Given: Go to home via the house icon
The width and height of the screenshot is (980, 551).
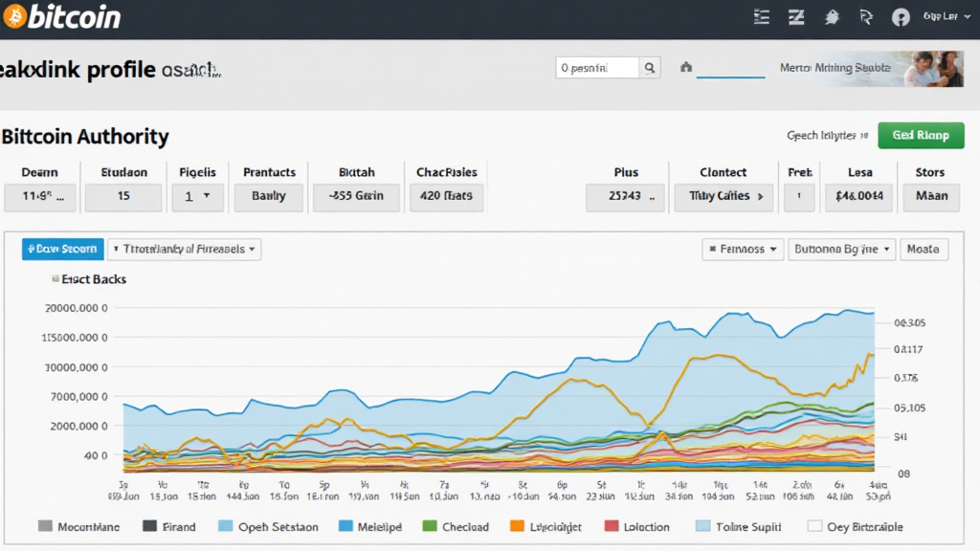Looking at the screenshot, I should 685,68.
